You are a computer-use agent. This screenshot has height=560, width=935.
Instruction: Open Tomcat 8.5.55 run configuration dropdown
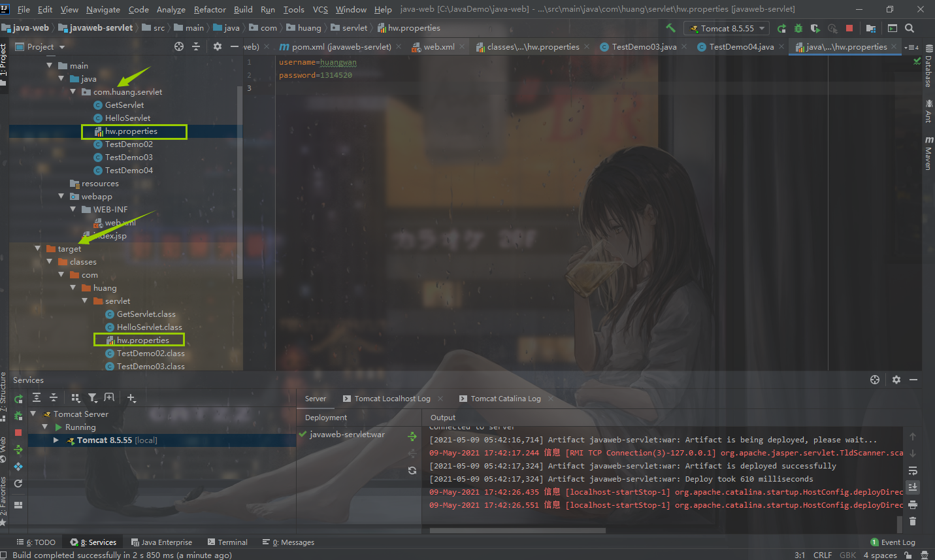726,28
